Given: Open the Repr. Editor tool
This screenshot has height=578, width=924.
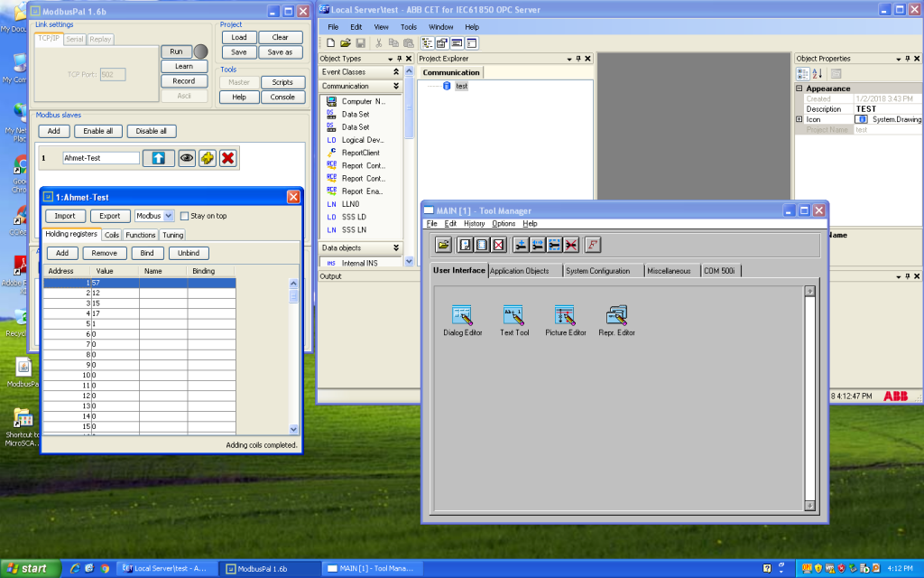Looking at the screenshot, I should [x=617, y=315].
